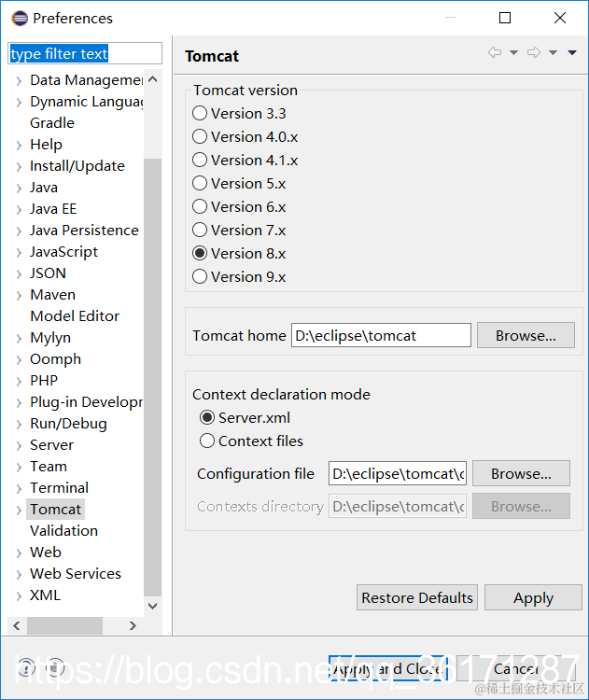The height and width of the screenshot is (700, 589).
Task: Select Plug-in Development tree item
Action: point(86,401)
